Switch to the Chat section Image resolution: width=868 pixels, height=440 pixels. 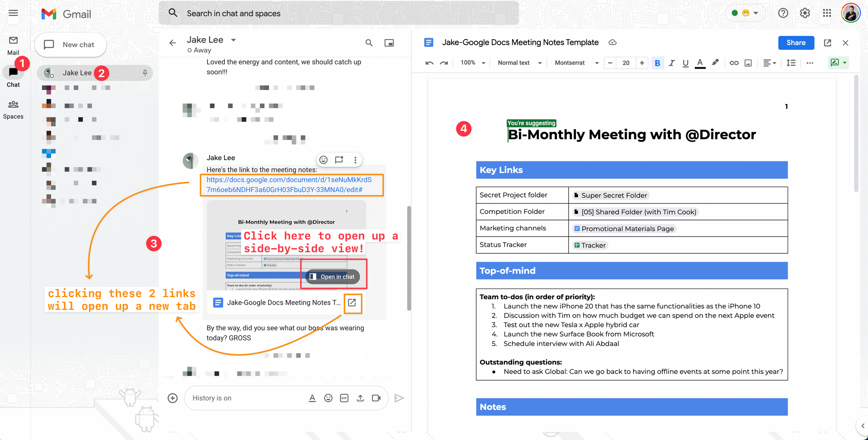coord(13,77)
